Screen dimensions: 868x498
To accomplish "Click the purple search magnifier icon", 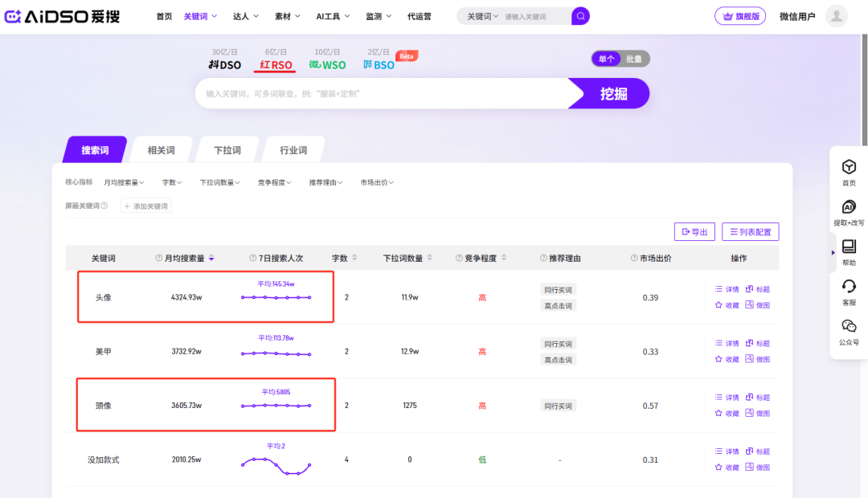I will (x=580, y=16).
